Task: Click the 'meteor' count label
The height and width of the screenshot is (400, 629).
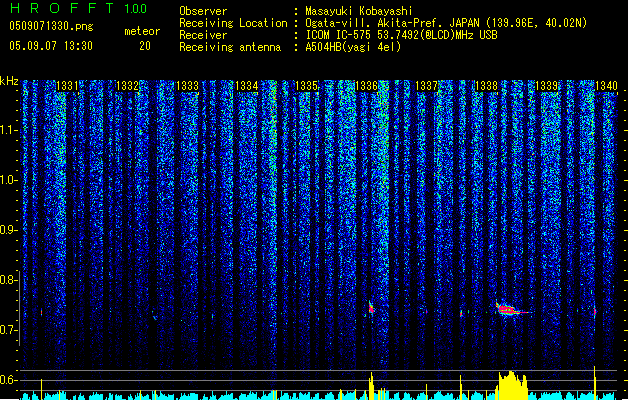Action: pyautogui.click(x=142, y=31)
